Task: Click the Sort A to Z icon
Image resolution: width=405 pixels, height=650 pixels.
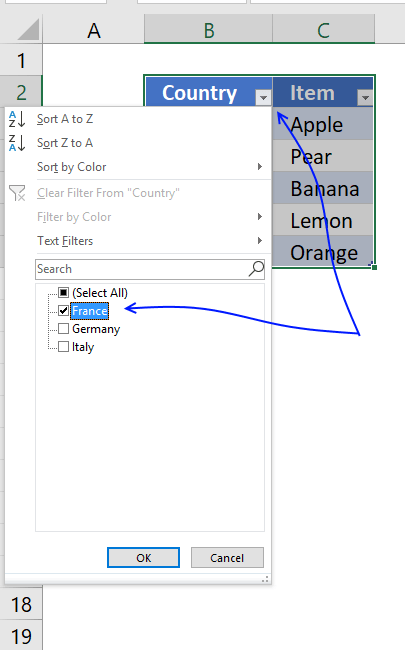Action: (17, 119)
